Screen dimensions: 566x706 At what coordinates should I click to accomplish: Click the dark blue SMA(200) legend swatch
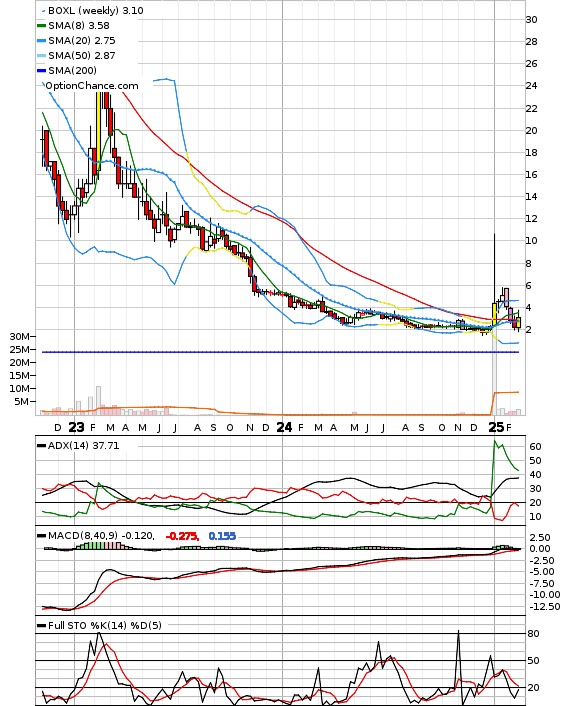[x=41, y=71]
